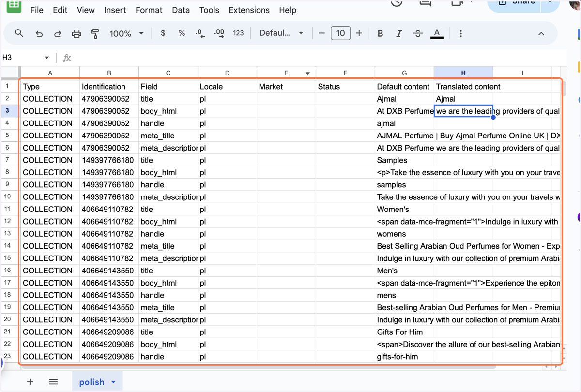Click the font size input field
The width and height of the screenshot is (581, 392).
tap(340, 33)
